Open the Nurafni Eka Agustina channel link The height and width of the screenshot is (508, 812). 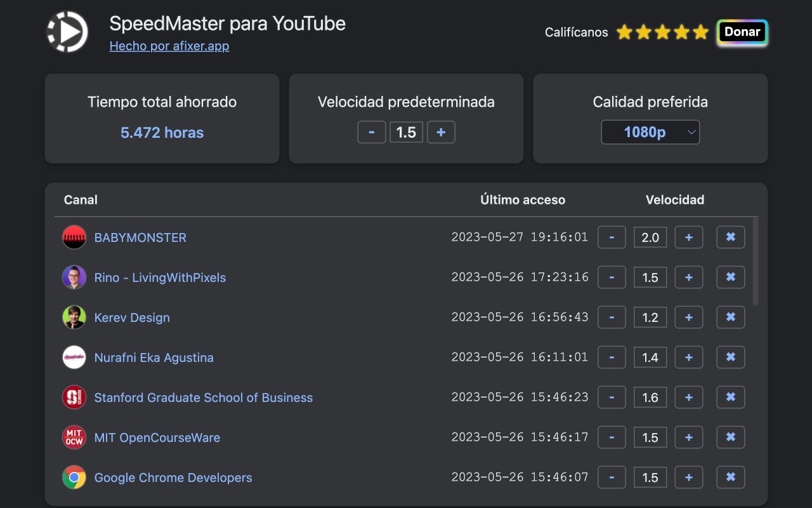(154, 358)
